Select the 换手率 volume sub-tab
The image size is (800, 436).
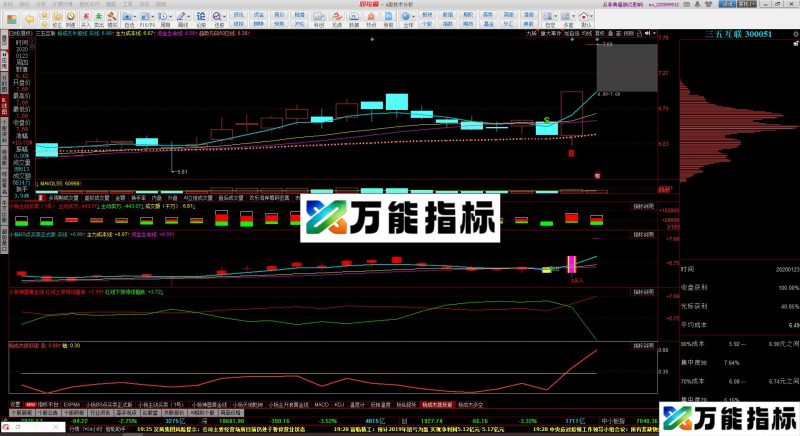pyautogui.click(x=138, y=197)
